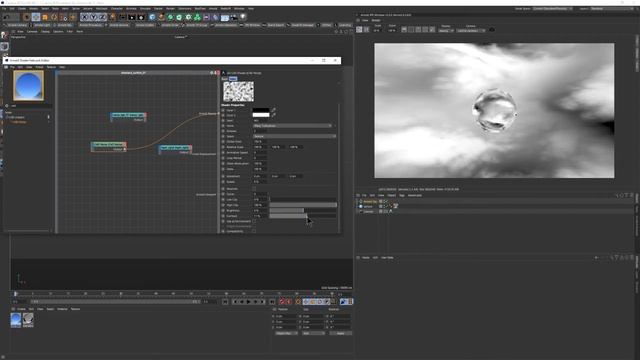640x360 pixels.
Task: Toggle the Absolute checkbox
Action: 254,188
